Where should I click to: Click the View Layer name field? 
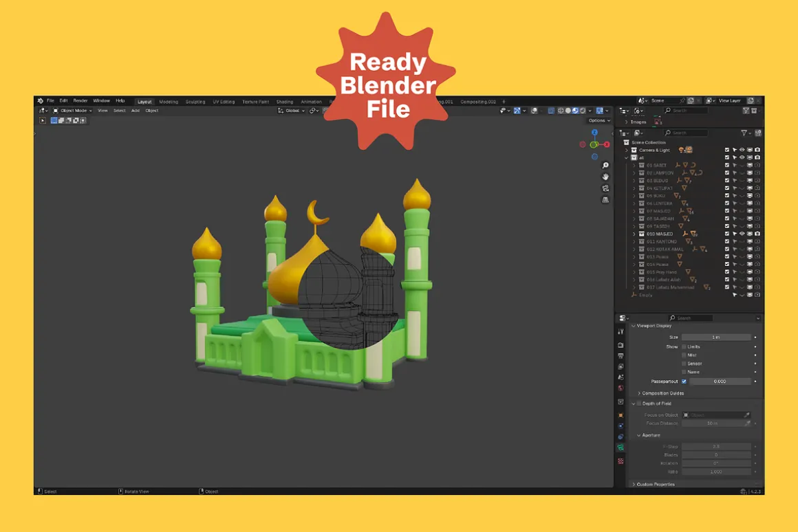[x=731, y=101]
